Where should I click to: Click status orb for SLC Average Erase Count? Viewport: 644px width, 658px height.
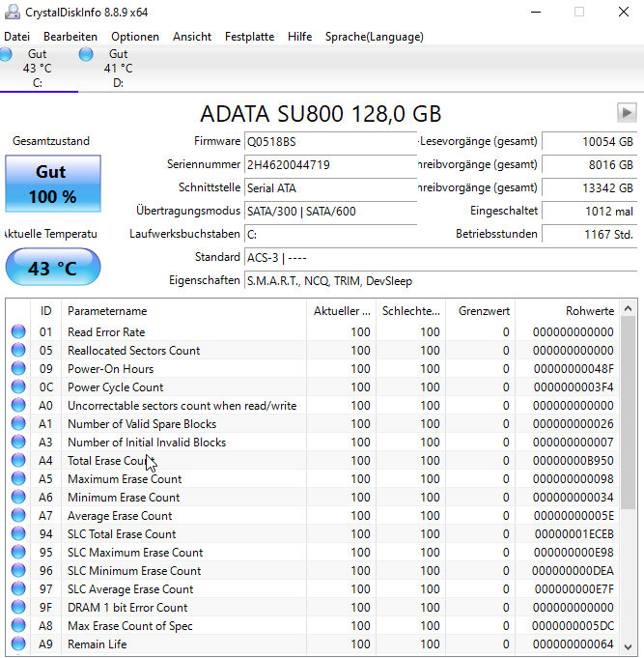point(18,588)
